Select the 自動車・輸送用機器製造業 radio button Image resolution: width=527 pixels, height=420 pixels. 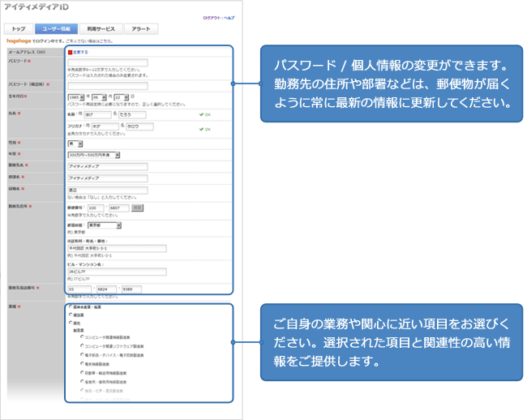pos(82,373)
